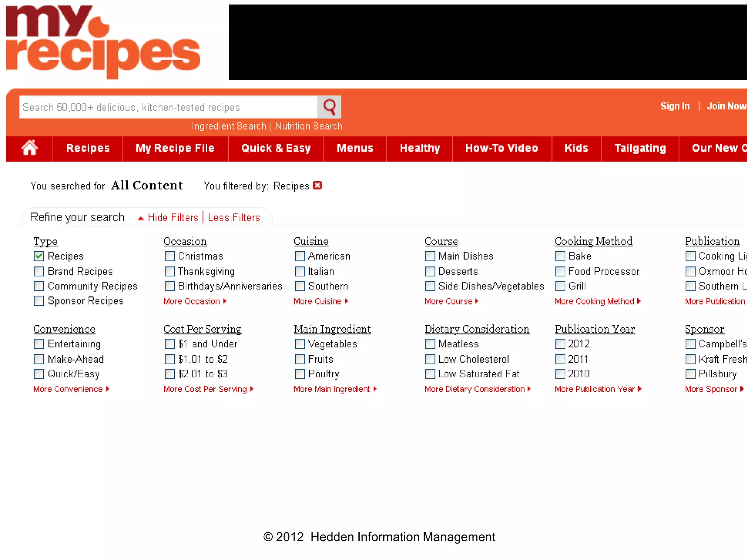Expand More Main Ingredient options
Screen dimensions: 747x560
click(335, 389)
